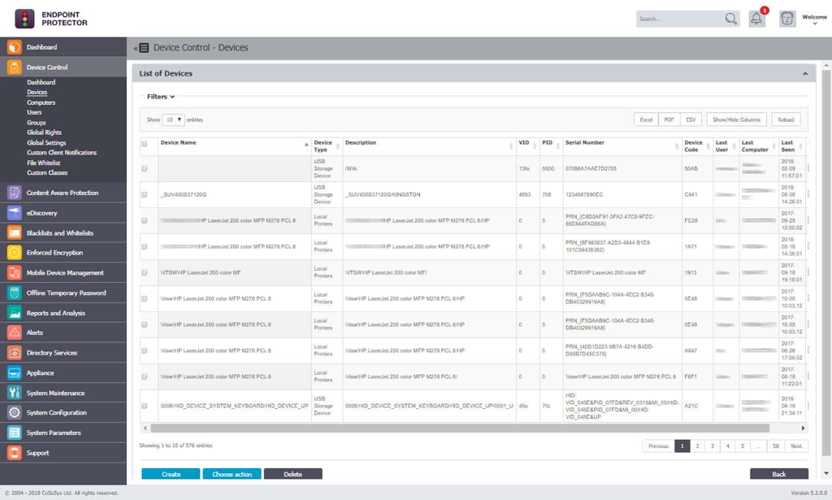Open Content Aware Protection icon
The height and width of the screenshot is (500, 832).
click(x=14, y=192)
